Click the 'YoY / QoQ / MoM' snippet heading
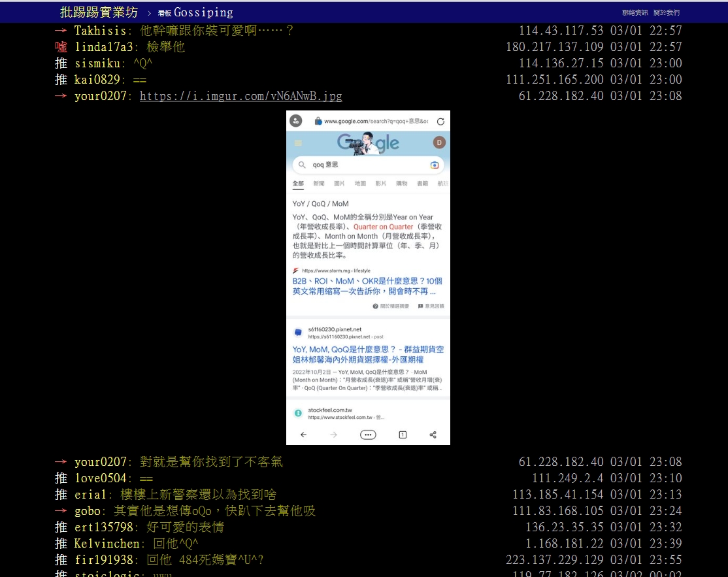Viewport: 728px width, 577px height. (x=320, y=204)
